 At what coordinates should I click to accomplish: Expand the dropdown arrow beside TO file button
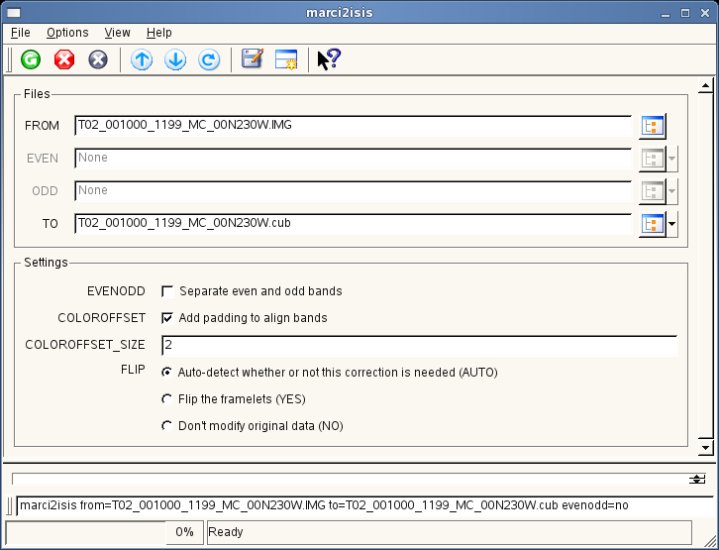point(672,224)
